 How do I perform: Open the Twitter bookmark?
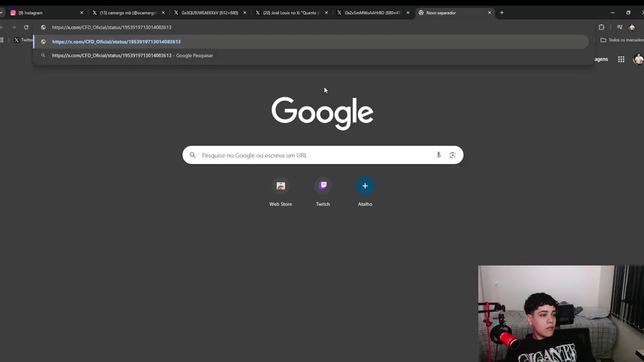coord(23,40)
